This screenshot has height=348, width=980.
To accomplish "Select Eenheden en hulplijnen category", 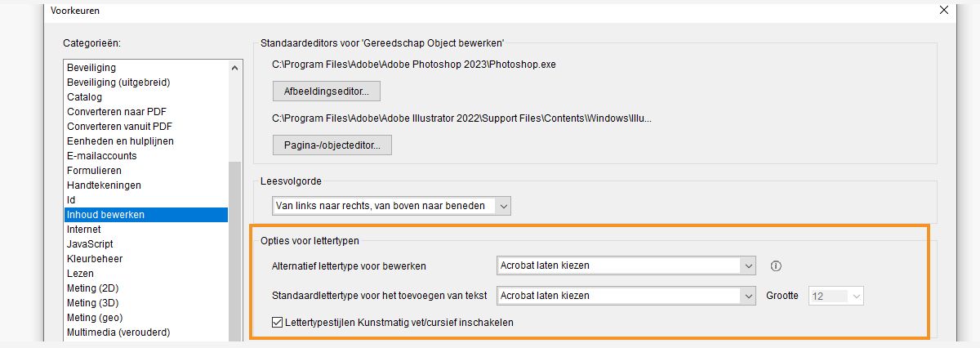I will 120,141.
